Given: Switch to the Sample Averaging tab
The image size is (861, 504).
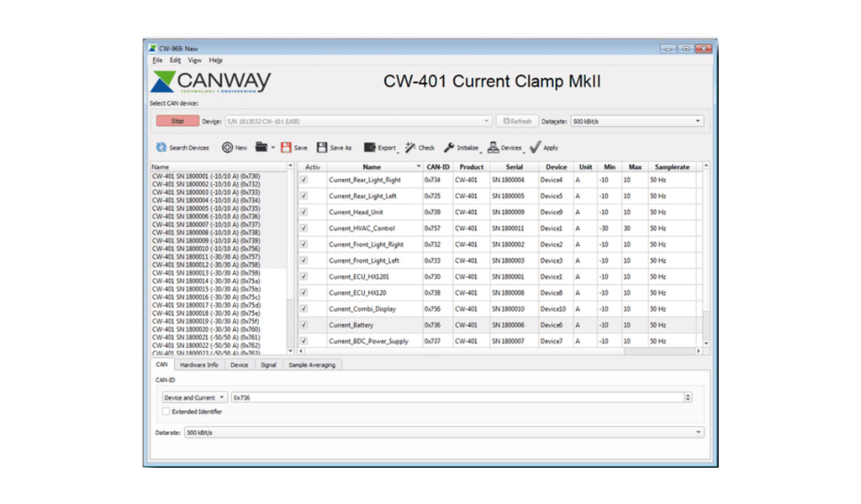Looking at the screenshot, I should pyautogui.click(x=312, y=365).
